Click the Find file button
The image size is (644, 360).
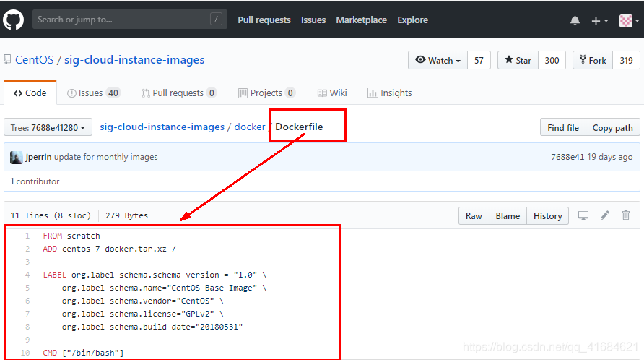pos(563,127)
